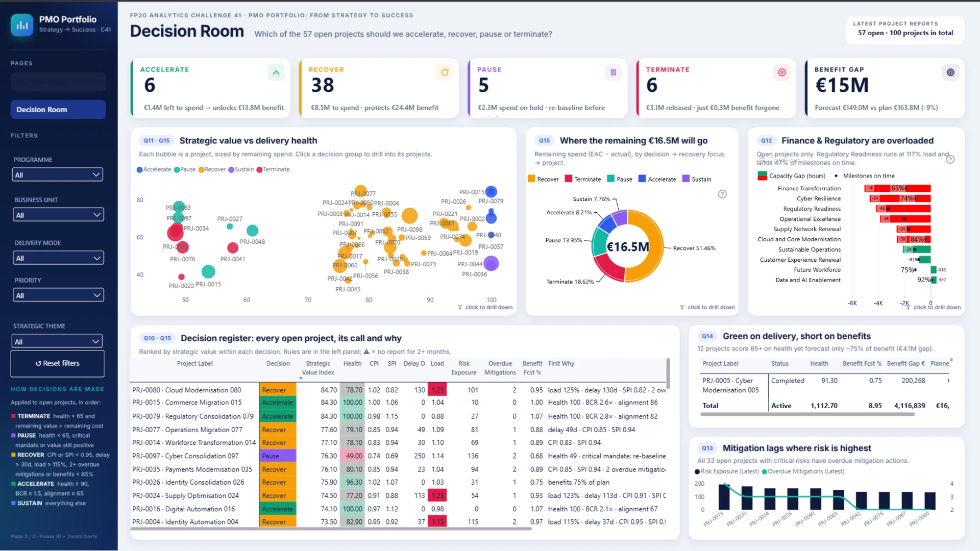
Task: Toggle Pause legend in scatter chart
Action: point(185,169)
